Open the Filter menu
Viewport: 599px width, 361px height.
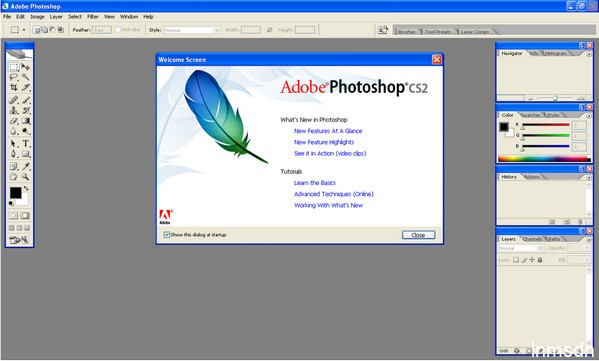(93, 17)
